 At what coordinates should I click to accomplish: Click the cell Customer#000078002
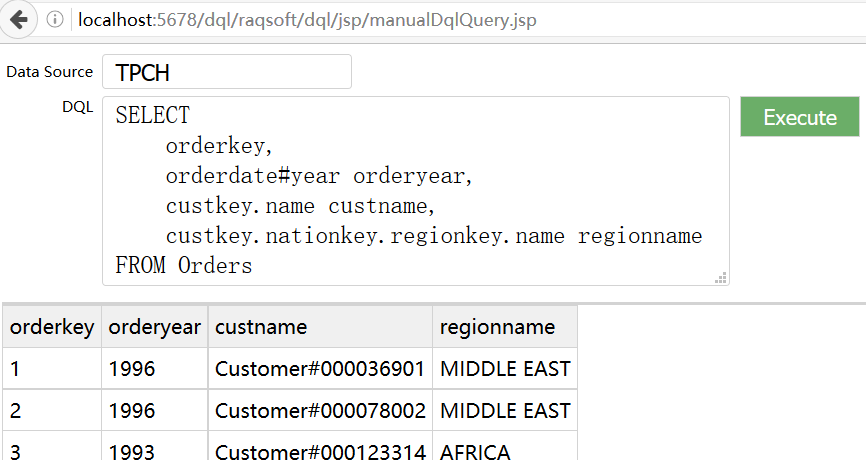320,410
